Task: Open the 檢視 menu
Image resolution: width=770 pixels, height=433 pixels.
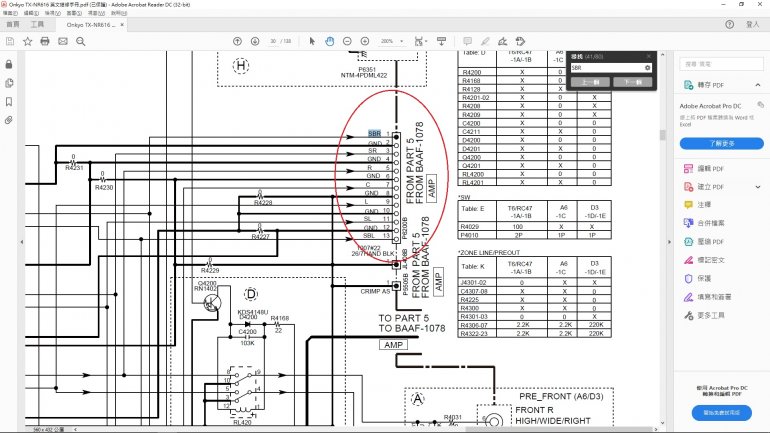Action: click(53, 13)
